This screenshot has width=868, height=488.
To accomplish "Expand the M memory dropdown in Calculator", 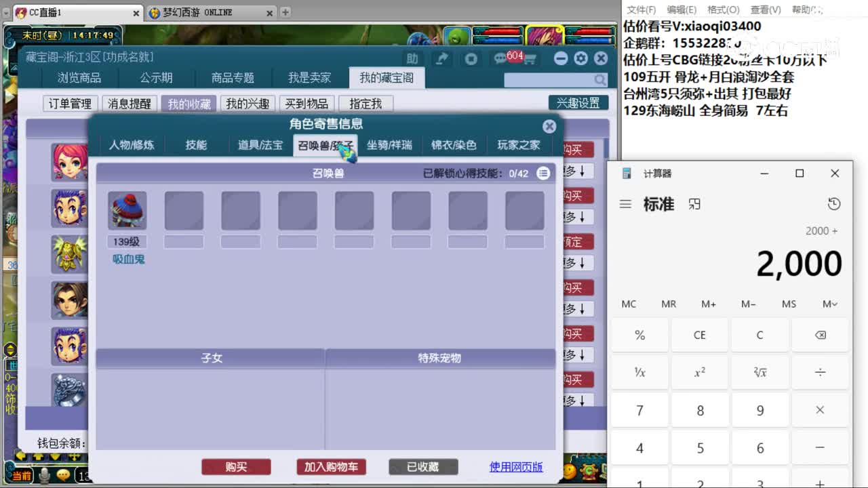I will coord(829,304).
